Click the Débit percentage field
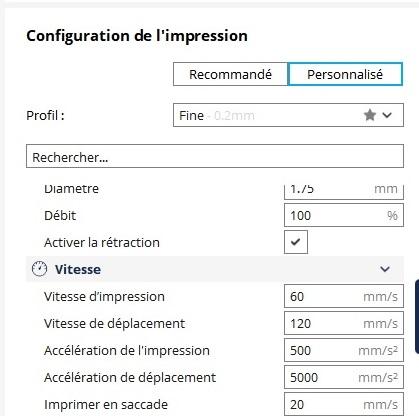 (344, 215)
